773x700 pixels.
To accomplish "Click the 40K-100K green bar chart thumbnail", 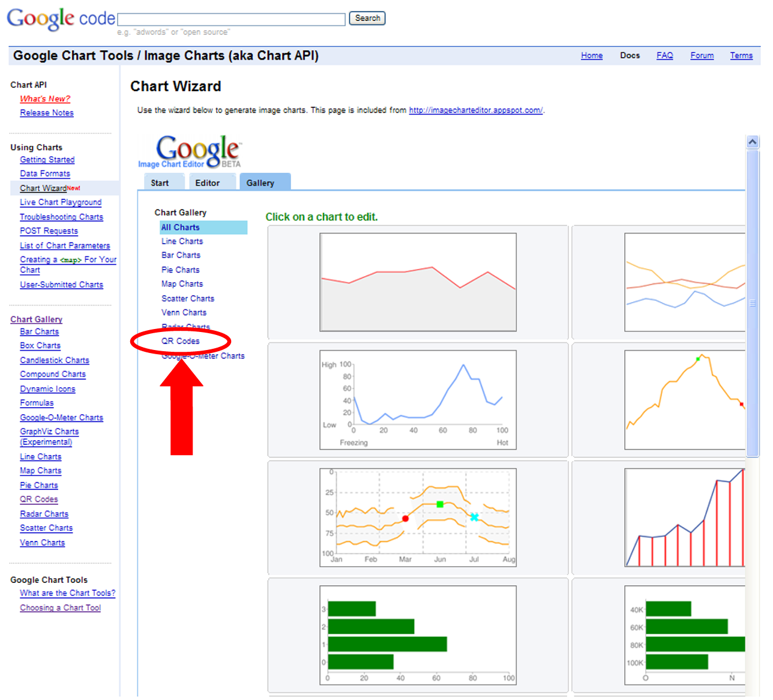I will [685, 635].
